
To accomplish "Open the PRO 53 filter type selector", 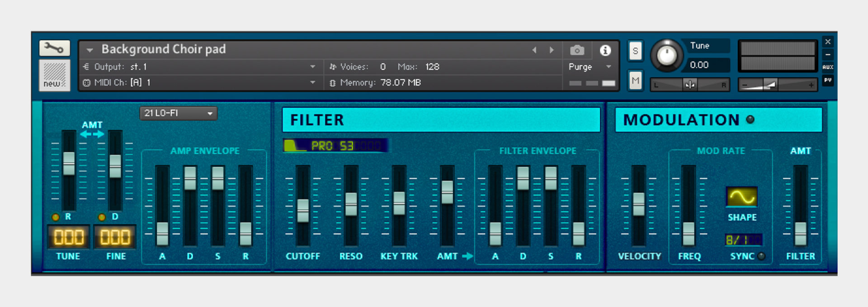I will point(335,146).
